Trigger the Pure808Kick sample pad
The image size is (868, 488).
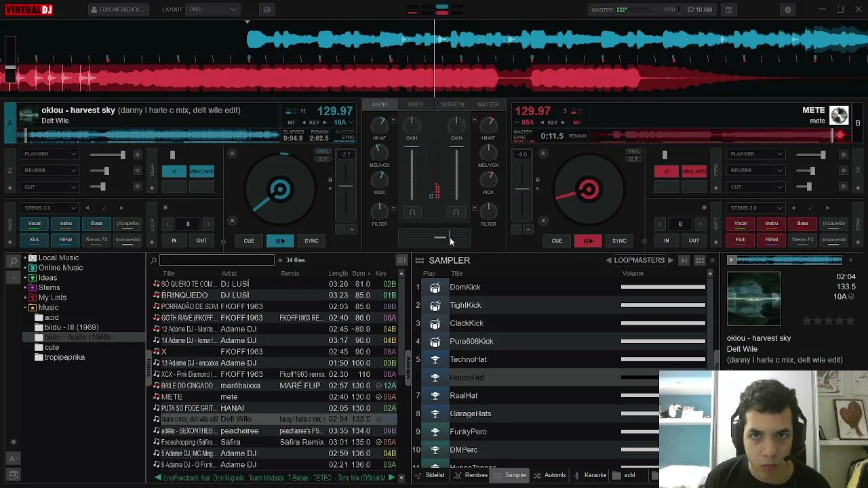(x=435, y=342)
